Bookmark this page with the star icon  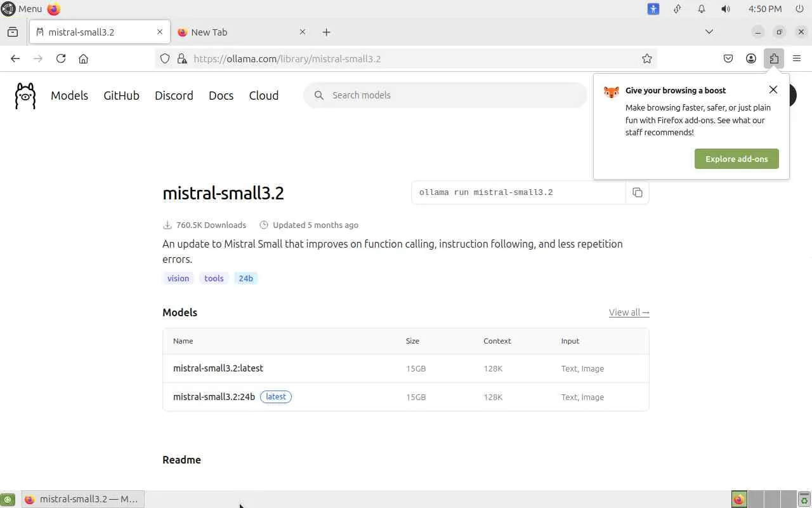647,58
